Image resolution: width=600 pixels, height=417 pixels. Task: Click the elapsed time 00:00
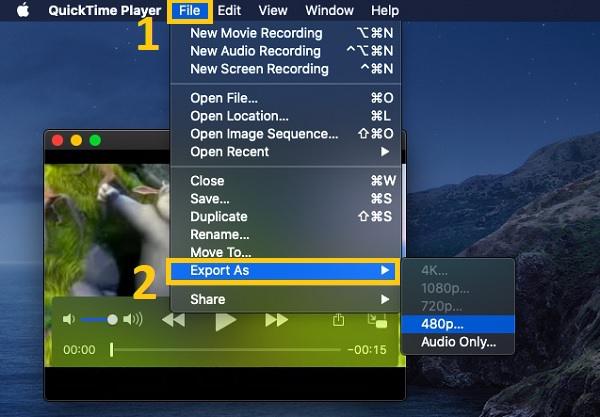[79, 350]
